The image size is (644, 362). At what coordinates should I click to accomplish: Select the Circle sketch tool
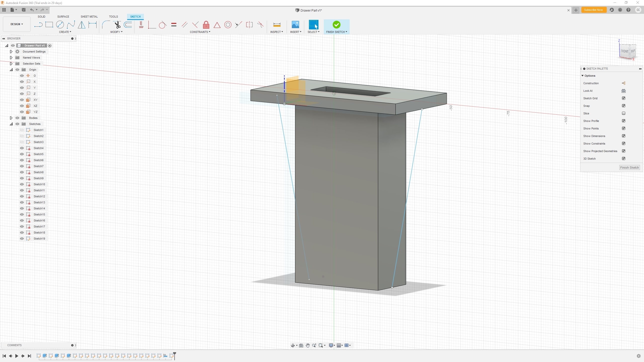point(60,25)
